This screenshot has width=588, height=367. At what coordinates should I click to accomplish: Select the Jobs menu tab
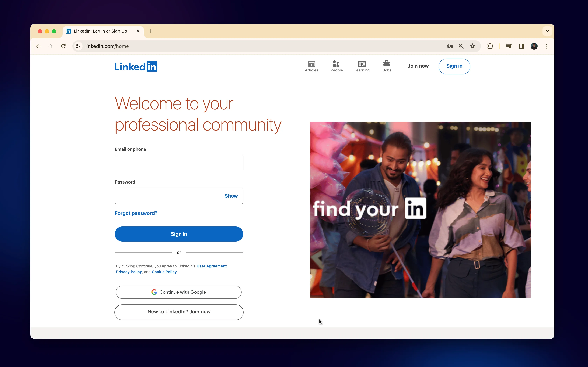(x=387, y=66)
